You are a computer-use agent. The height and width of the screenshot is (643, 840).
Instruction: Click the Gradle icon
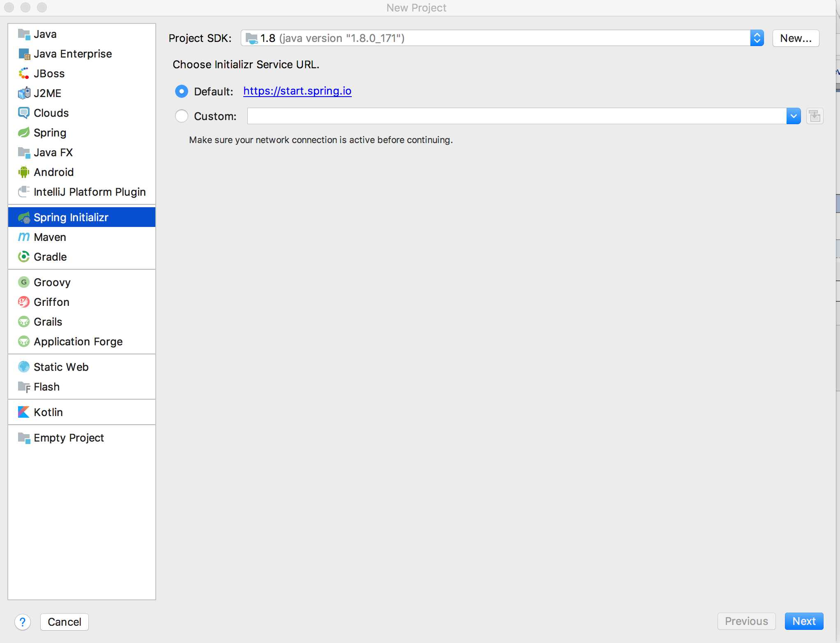[x=24, y=257]
